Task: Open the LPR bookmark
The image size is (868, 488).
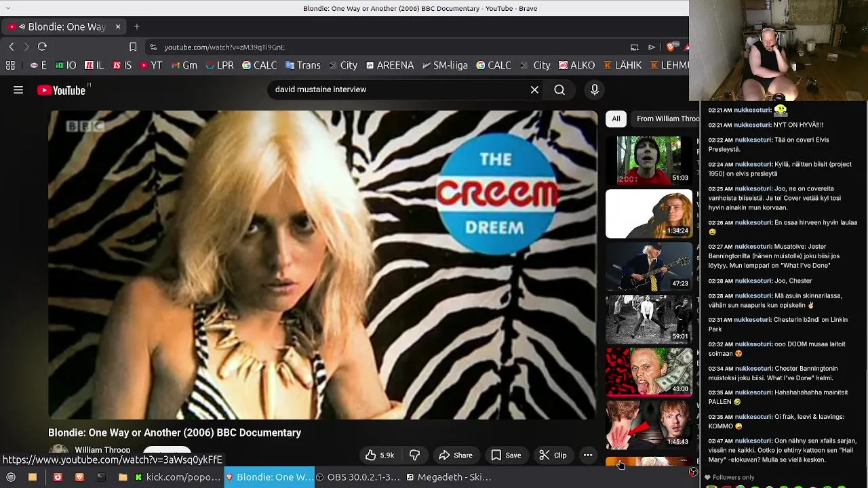Action: pyautogui.click(x=220, y=65)
